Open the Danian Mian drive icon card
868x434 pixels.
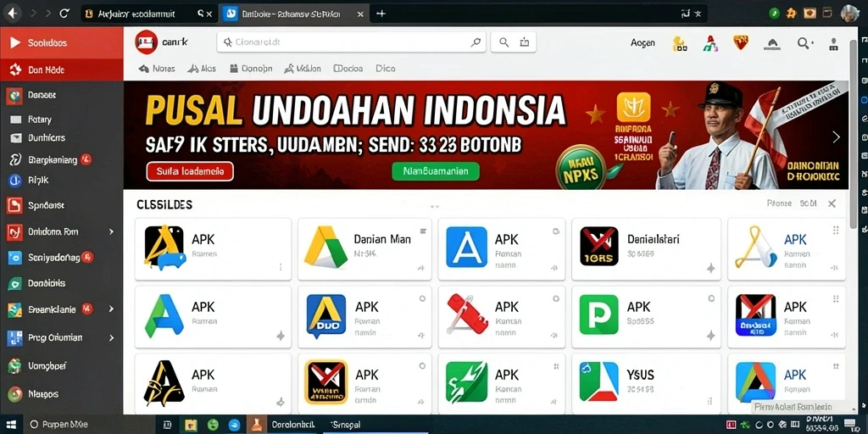(x=325, y=247)
